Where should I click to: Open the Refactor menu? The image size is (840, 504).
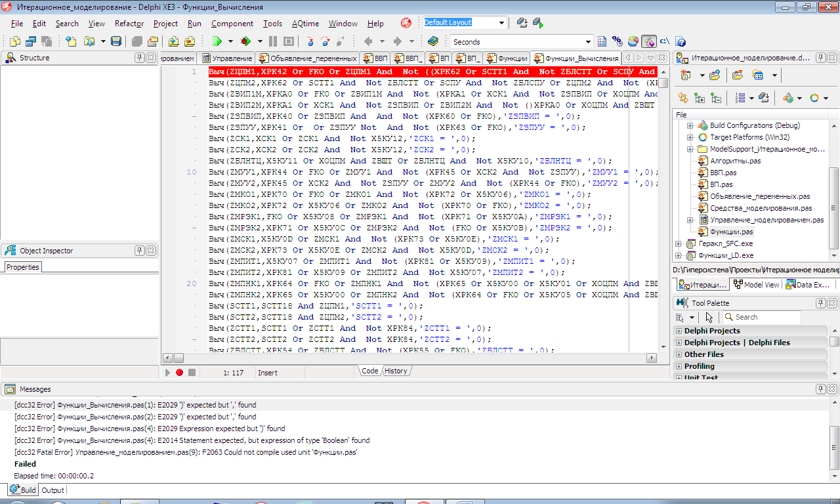[129, 24]
